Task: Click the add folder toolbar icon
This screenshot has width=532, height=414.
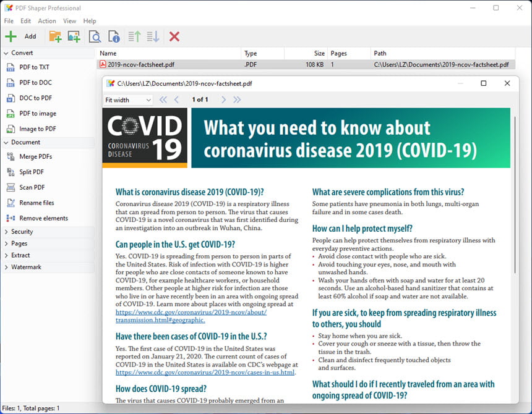Action: click(55, 36)
